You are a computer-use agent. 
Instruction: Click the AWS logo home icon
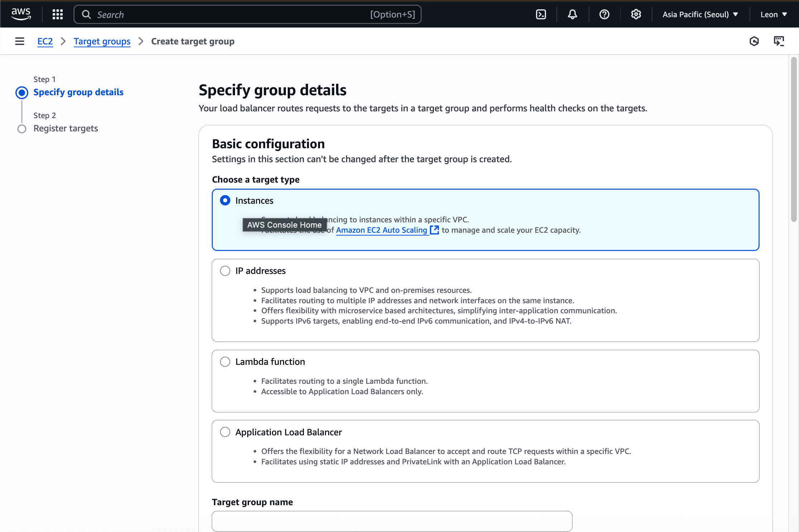coord(21,14)
